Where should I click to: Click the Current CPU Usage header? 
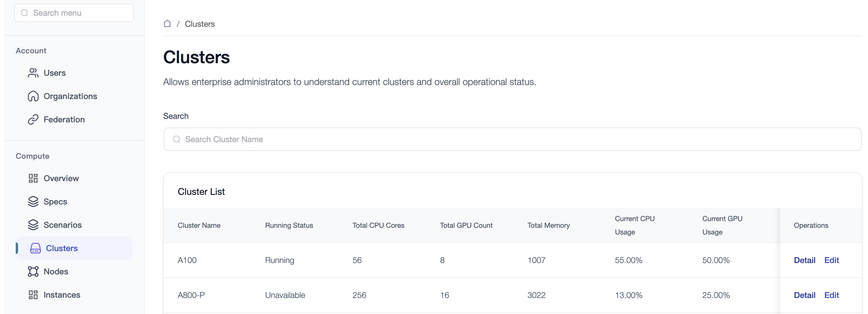(635, 225)
